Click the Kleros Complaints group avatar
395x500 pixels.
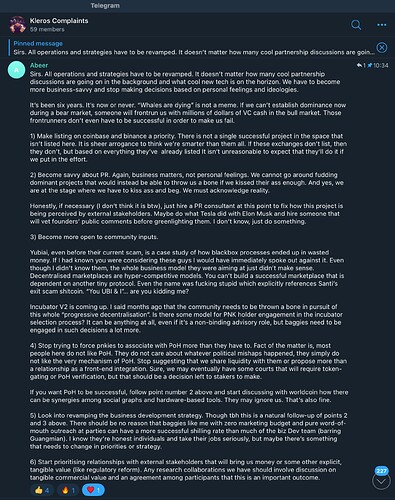17,25
